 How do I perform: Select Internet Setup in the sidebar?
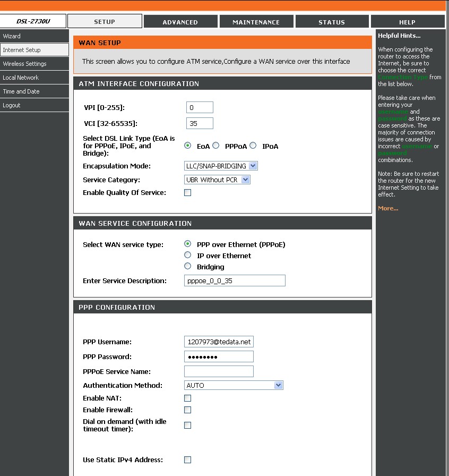(x=34, y=50)
